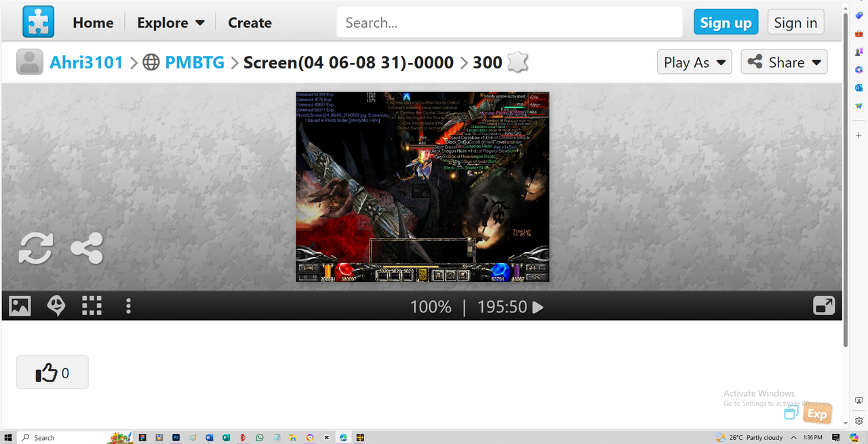Image resolution: width=868 pixels, height=444 pixels.
Task: Click the Sign up button
Action: point(726,22)
